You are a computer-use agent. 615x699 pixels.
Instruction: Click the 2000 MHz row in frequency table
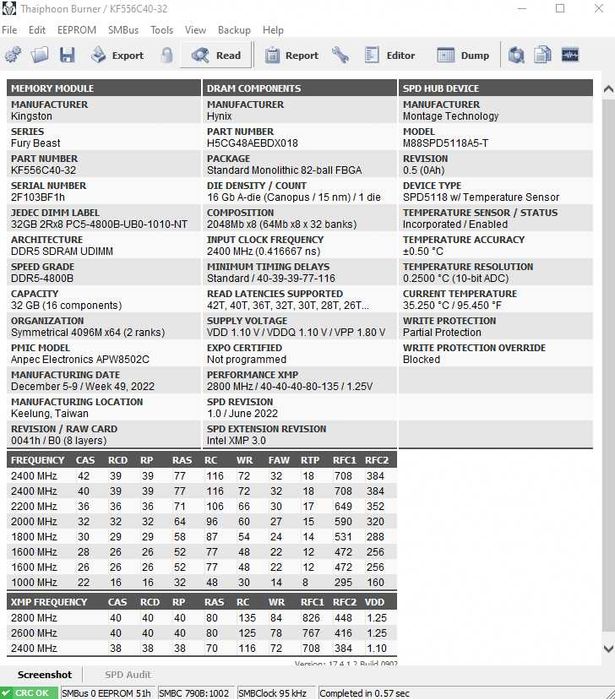[201, 522]
